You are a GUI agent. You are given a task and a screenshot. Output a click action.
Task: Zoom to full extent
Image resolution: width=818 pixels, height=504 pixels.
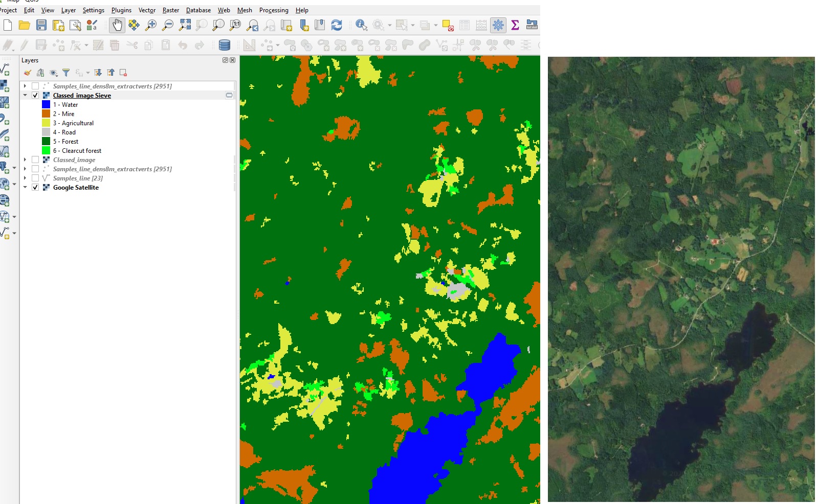pos(185,25)
